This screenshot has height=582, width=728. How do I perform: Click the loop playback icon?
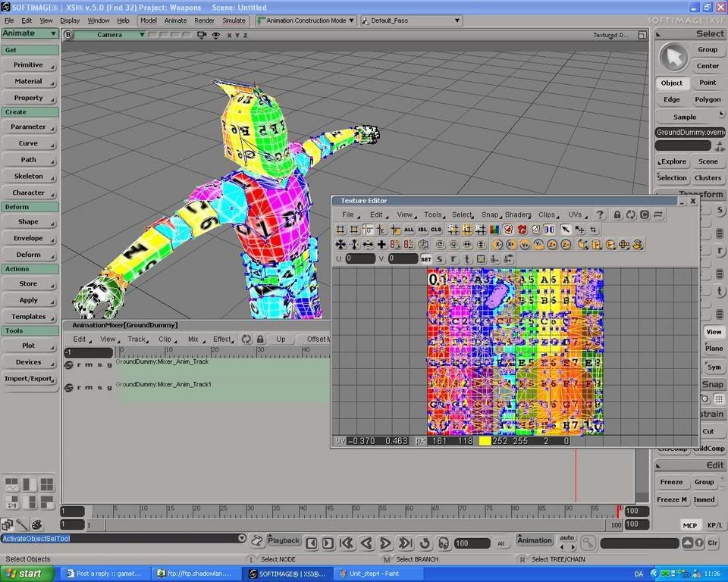424,543
